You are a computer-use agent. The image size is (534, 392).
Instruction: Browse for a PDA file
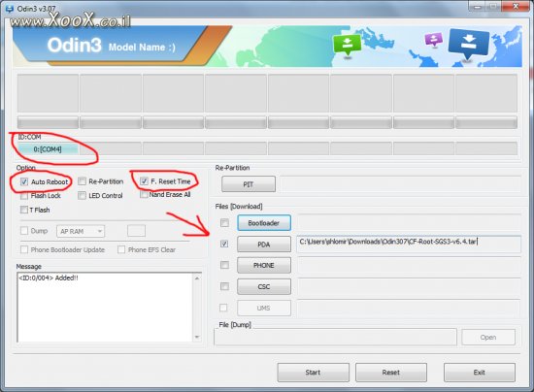click(x=264, y=245)
